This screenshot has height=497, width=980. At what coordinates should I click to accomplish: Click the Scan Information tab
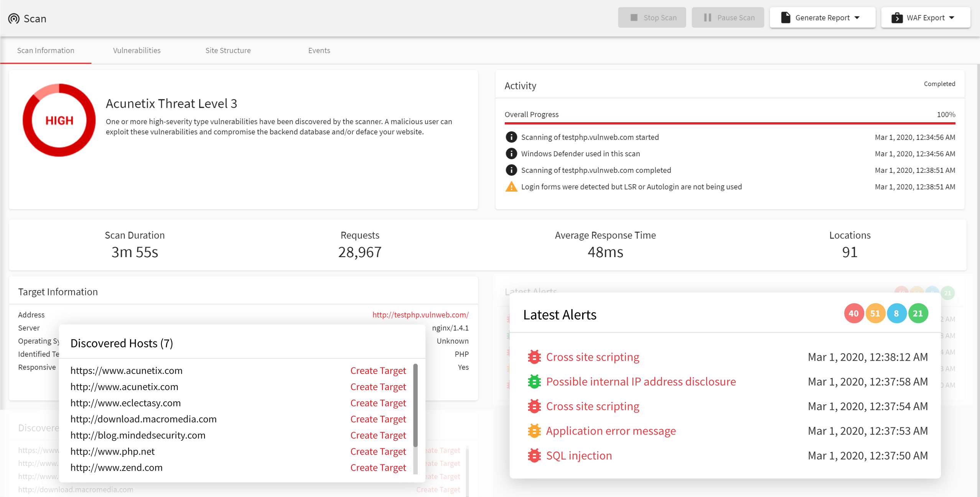pyautogui.click(x=45, y=50)
